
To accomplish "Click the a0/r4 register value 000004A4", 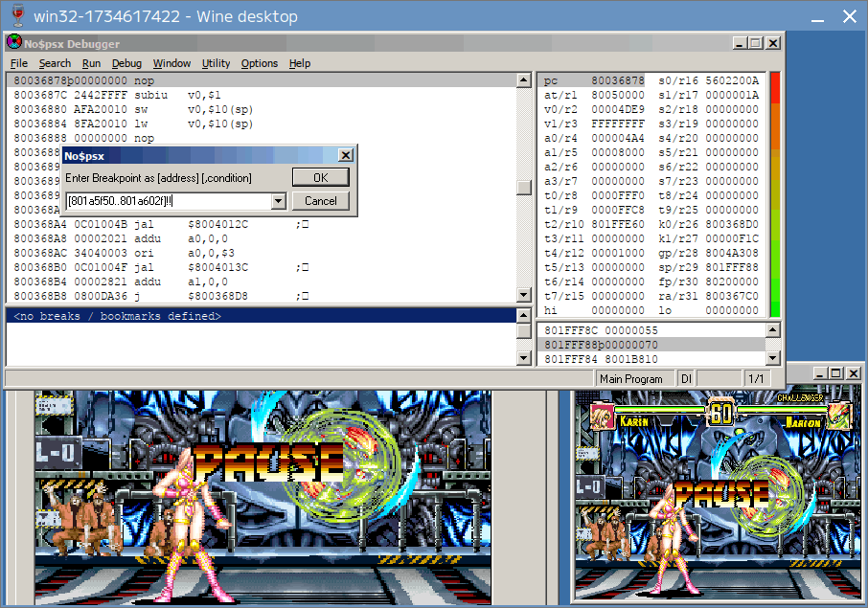I will pos(618,138).
